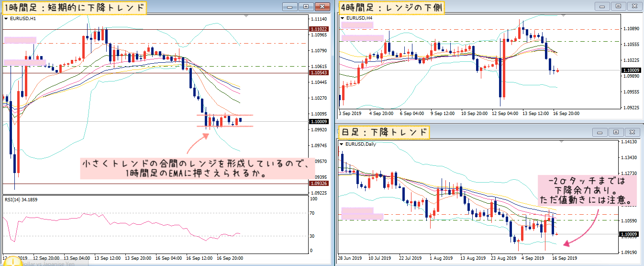Click the 1.10555 value on H4 price scale
Screen dimensions: 644x266
coord(631,44)
